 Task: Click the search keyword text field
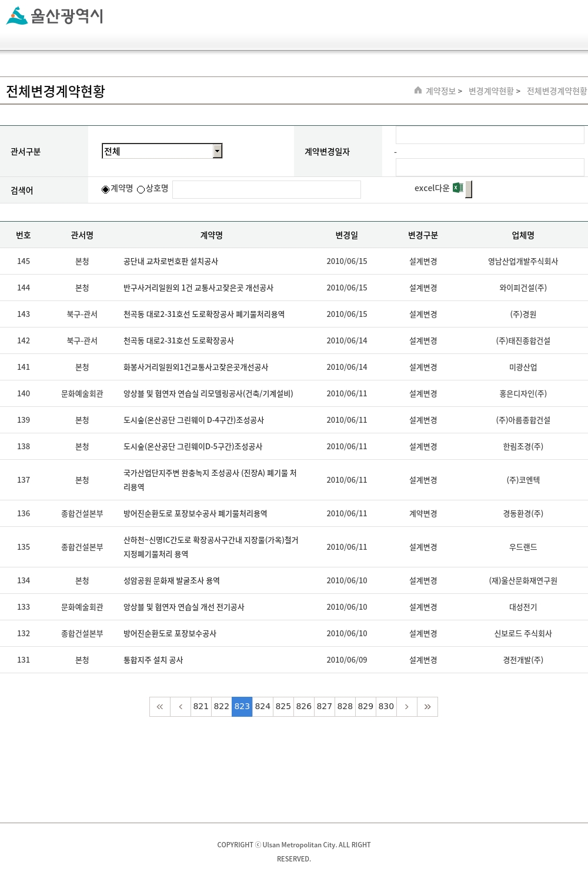(266, 189)
